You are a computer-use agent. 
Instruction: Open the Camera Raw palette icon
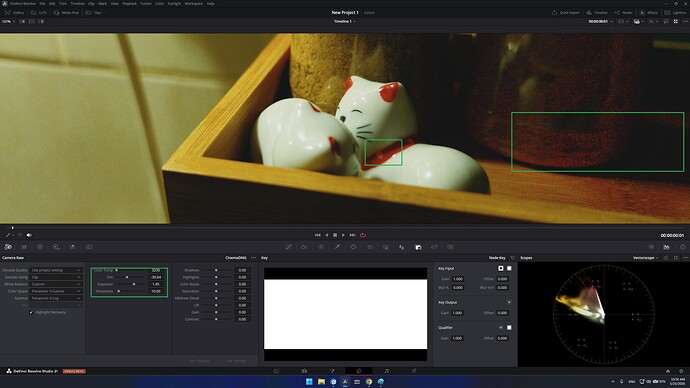[8, 247]
